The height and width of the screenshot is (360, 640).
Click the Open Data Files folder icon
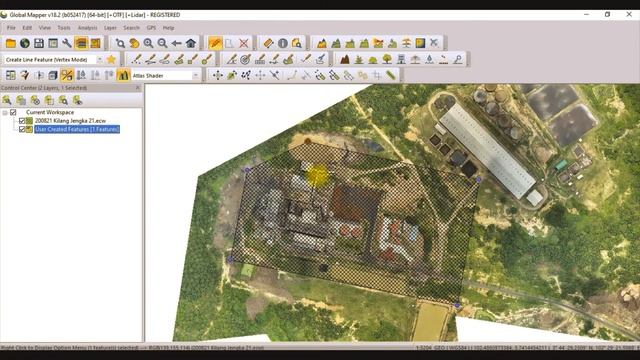11,43
